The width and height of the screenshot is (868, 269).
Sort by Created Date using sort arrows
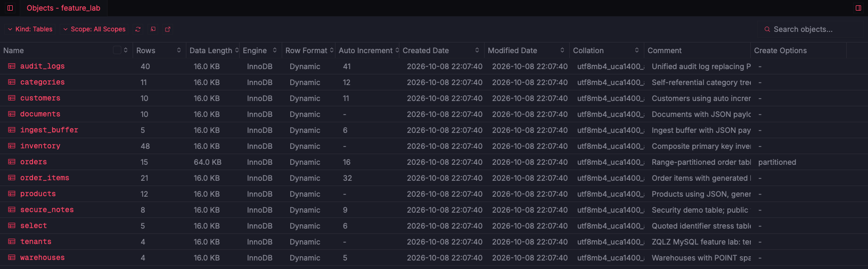tap(477, 50)
